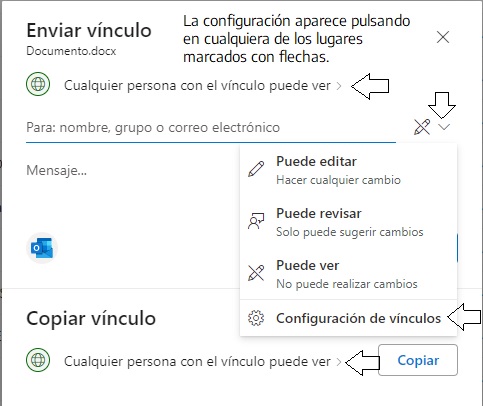The height and width of the screenshot is (406, 483).
Task: Click the crossed pencil icon beside Puede ver
Action: (256, 273)
